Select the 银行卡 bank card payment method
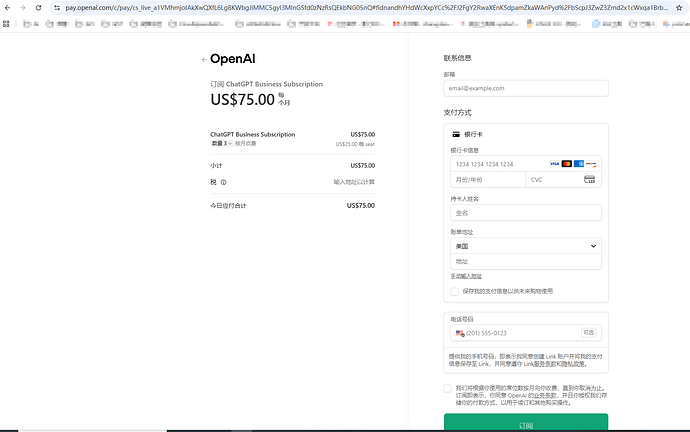Image resolution: width=690 pixels, height=432 pixels. coord(467,134)
